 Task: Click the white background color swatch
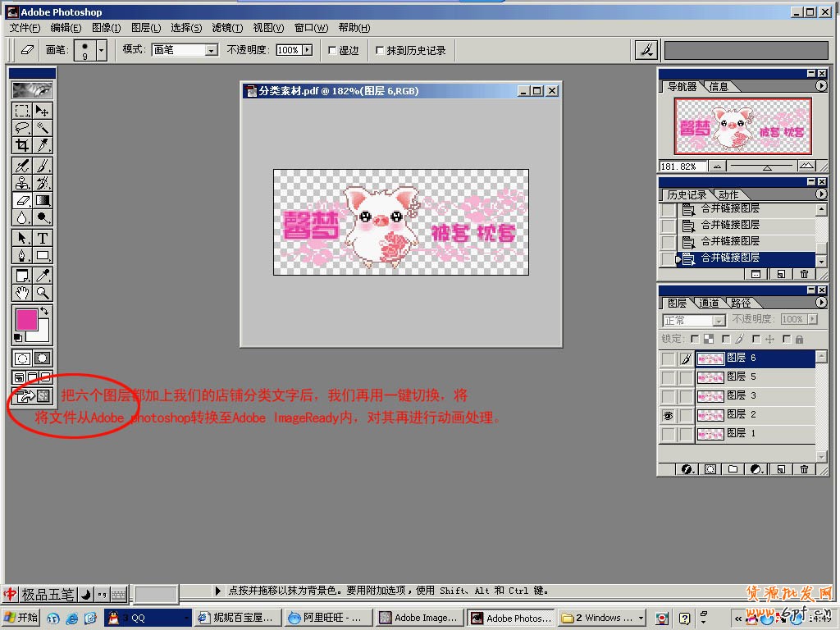click(x=43, y=335)
